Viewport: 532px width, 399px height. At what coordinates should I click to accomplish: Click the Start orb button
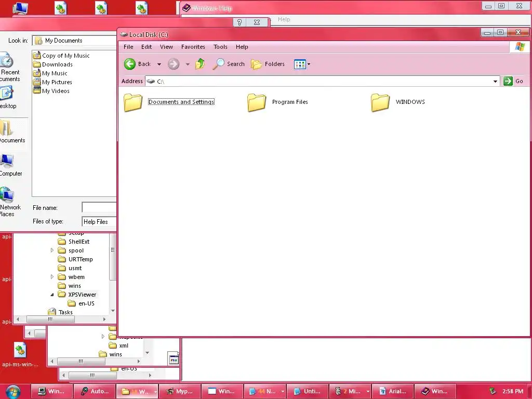pyautogui.click(x=13, y=392)
